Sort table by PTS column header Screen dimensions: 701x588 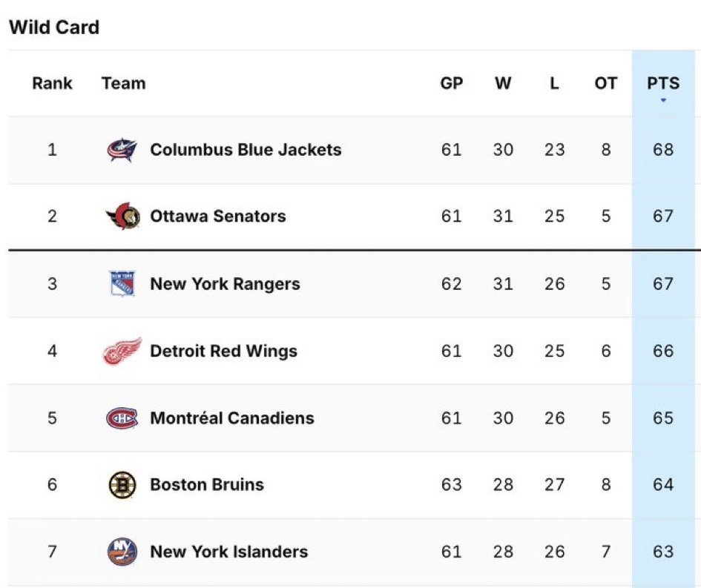[x=663, y=84]
